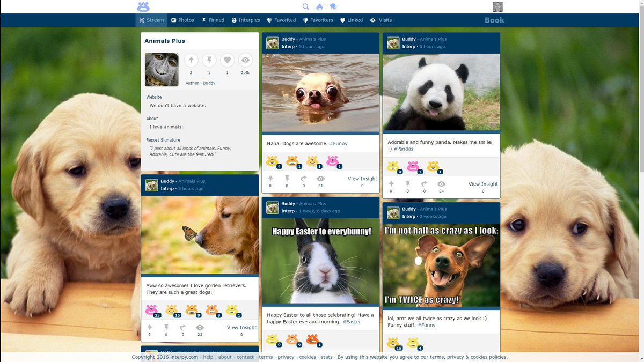Click the #Funny hashtag in the pug post
The width and height of the screenshot is (644, 362).
pos(339,144)
